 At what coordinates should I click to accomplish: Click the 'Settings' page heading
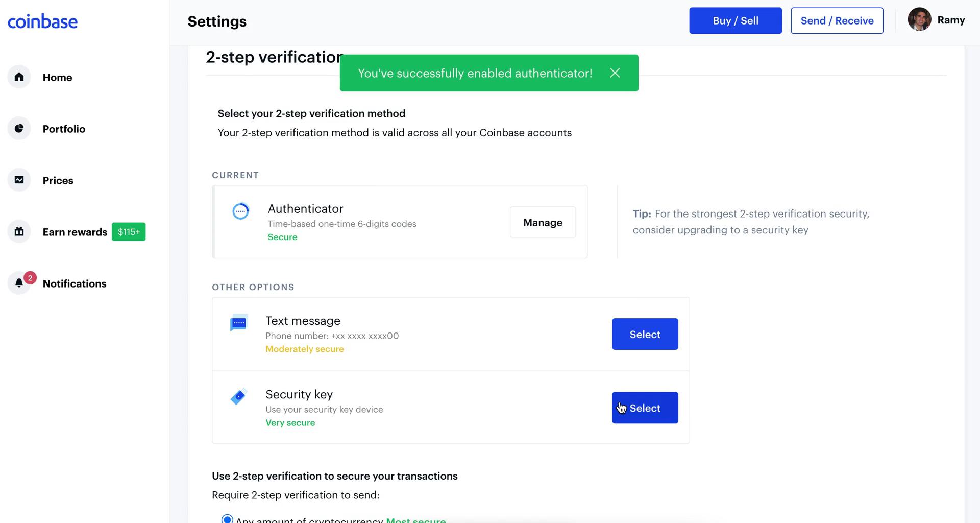point(217,21)
